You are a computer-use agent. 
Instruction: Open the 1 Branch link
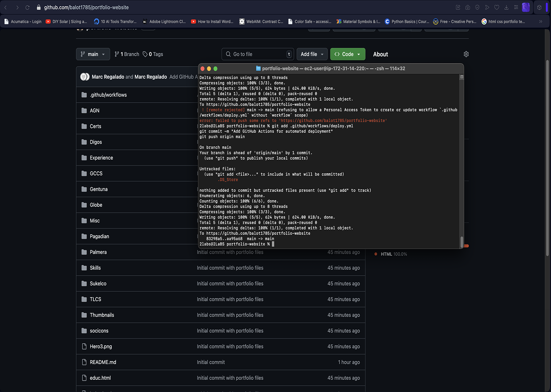127,54
